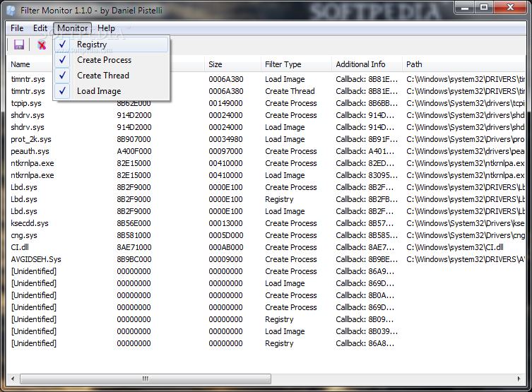Select the tcpip.sys row
The image size is (532, 392).
coord(266,103)
